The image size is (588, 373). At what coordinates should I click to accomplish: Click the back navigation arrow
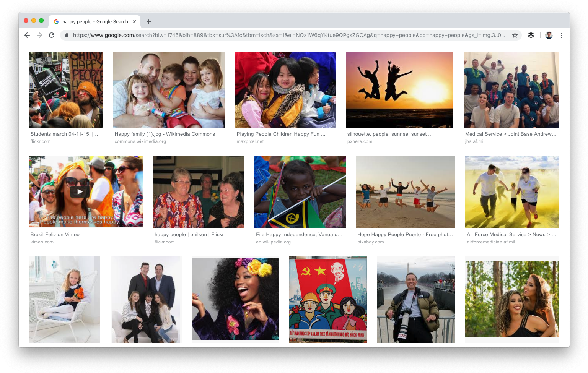click(x=27, y=35)
